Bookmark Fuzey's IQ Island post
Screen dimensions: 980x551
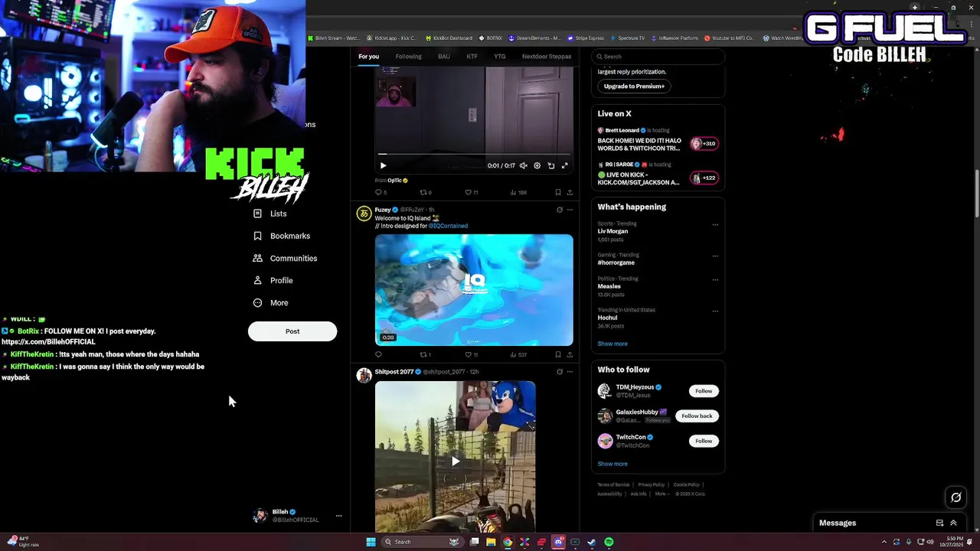557,354
